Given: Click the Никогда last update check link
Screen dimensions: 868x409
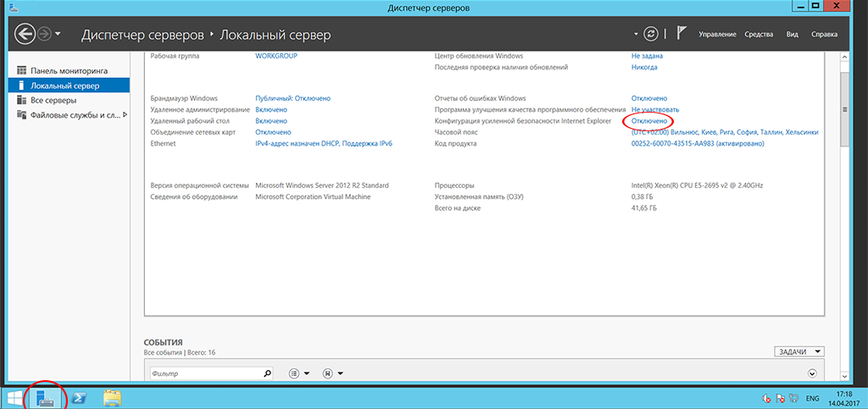Looking at the screenshot, I should 644,68.
